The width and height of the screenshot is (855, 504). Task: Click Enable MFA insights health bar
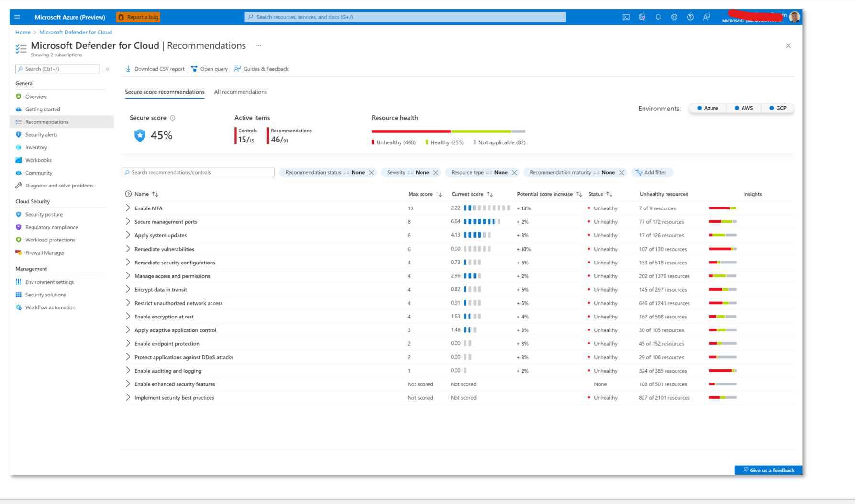722,208
